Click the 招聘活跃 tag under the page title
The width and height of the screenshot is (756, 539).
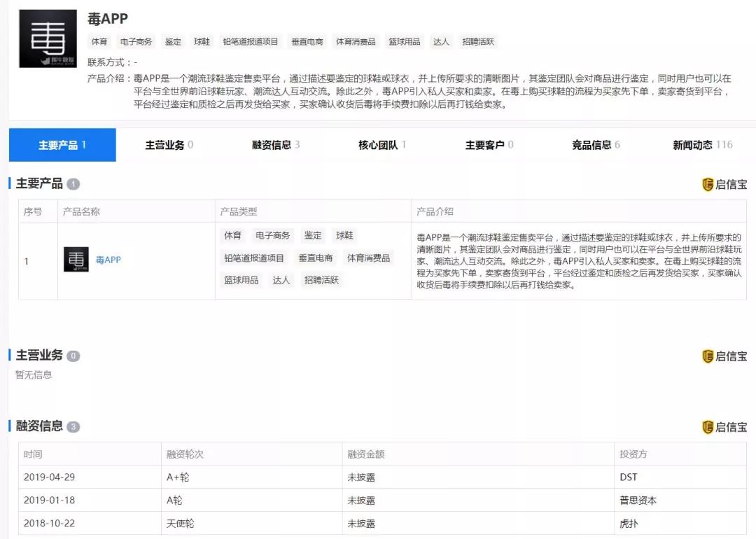pos(478,42)
